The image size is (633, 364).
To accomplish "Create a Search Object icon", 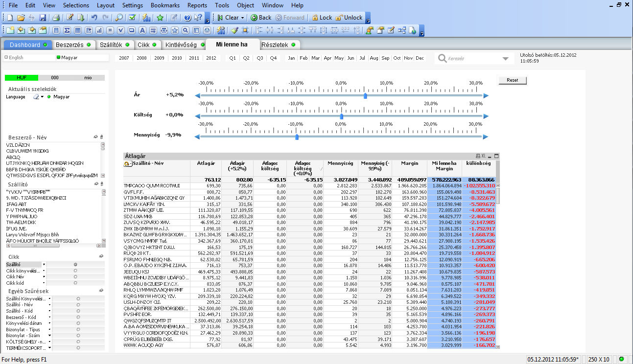I will 186,30.
